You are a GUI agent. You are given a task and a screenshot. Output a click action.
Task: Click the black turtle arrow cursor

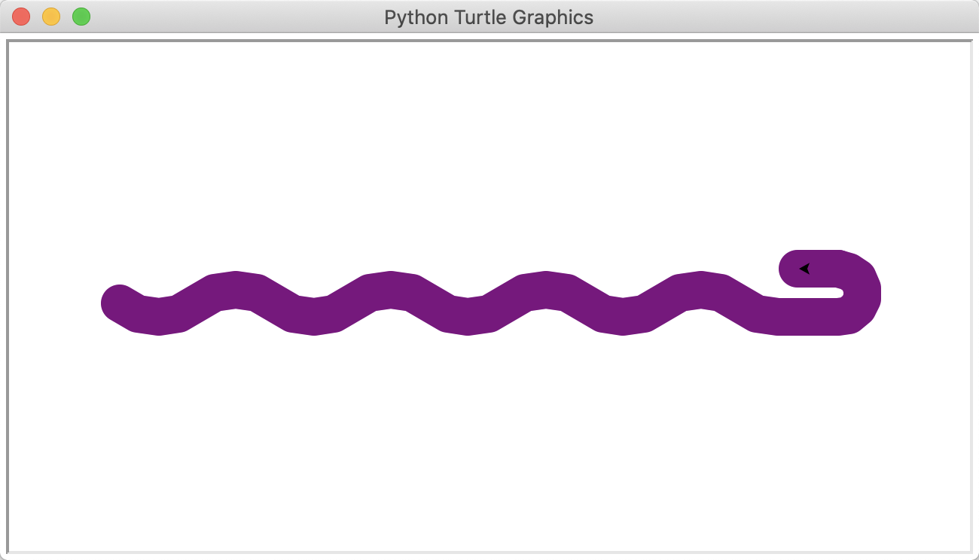tap(804, 269)
